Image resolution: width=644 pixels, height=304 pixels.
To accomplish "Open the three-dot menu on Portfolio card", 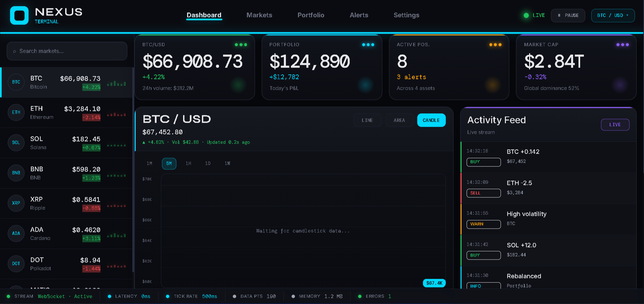I will tap(368, 45).
